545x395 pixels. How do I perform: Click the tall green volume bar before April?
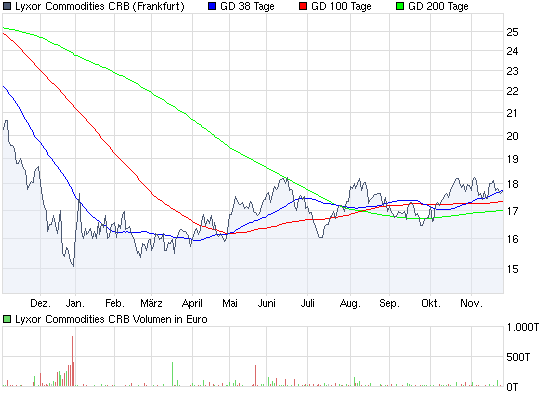pos(172,374)
